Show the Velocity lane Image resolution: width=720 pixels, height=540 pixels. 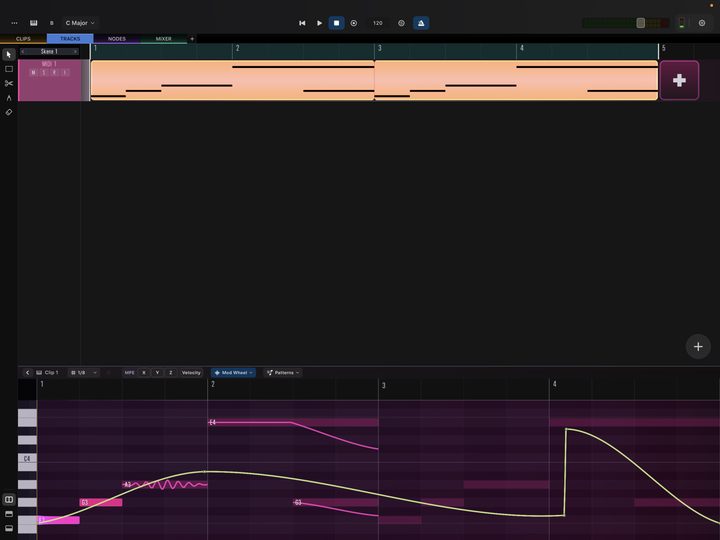(191, 372)
